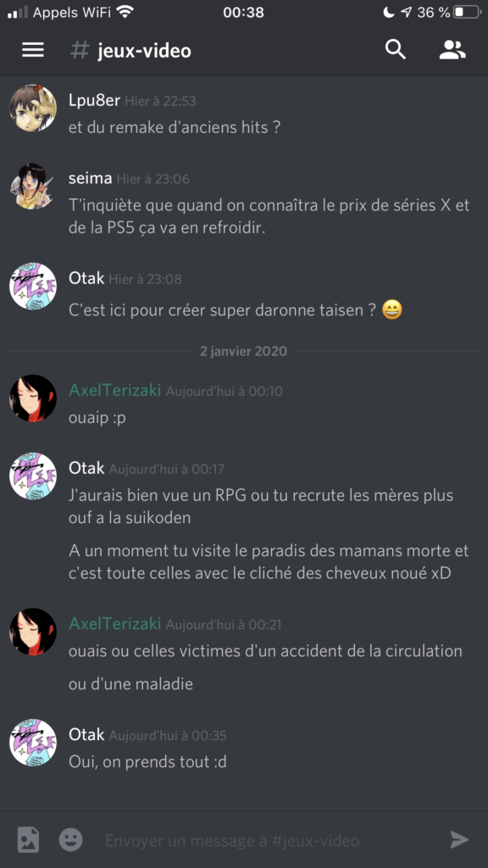
Task: Open the emoji picker smiley
Action: pyautogui.click(x=71, y=840)
